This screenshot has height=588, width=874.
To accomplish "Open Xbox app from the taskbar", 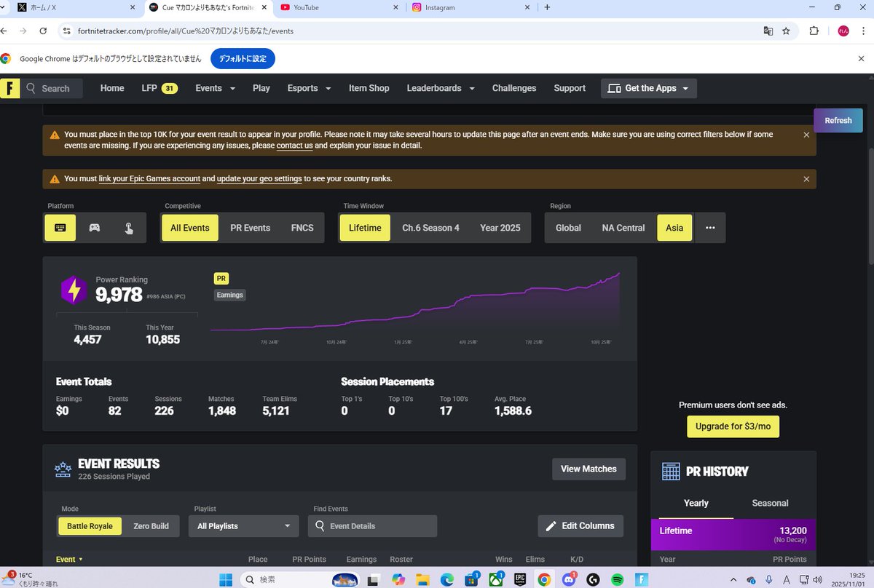I will (495, 579).
